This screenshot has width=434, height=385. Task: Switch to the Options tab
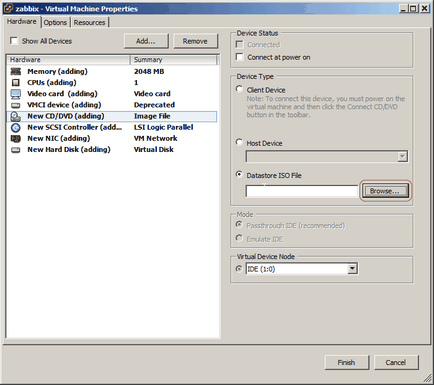tap(55, 22)
